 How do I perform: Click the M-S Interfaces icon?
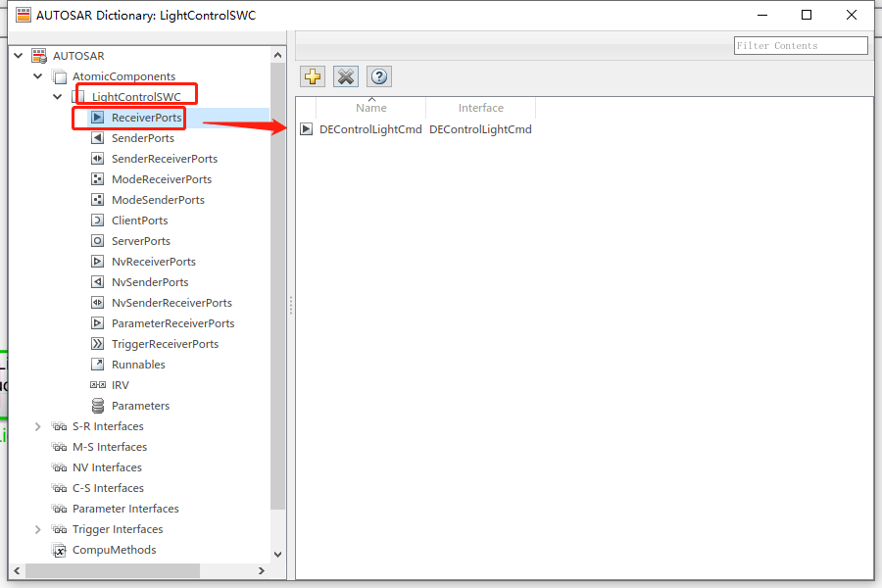(59, 447)
